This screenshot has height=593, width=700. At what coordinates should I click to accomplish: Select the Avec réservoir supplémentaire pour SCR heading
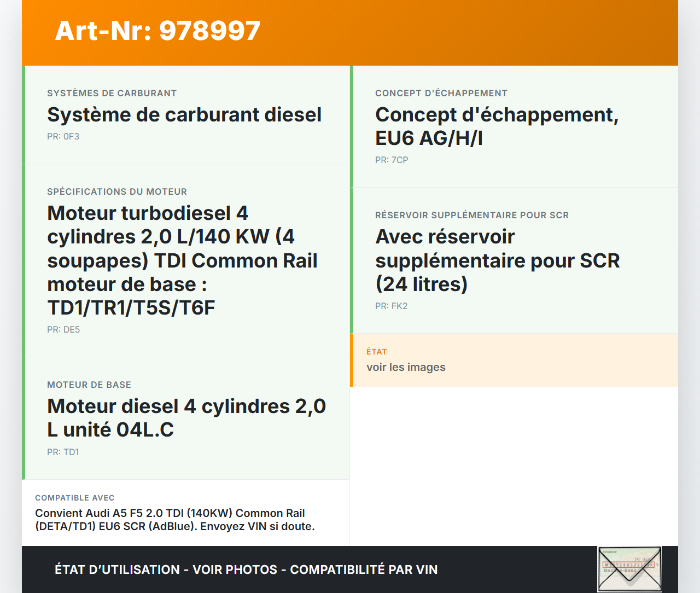497,260
